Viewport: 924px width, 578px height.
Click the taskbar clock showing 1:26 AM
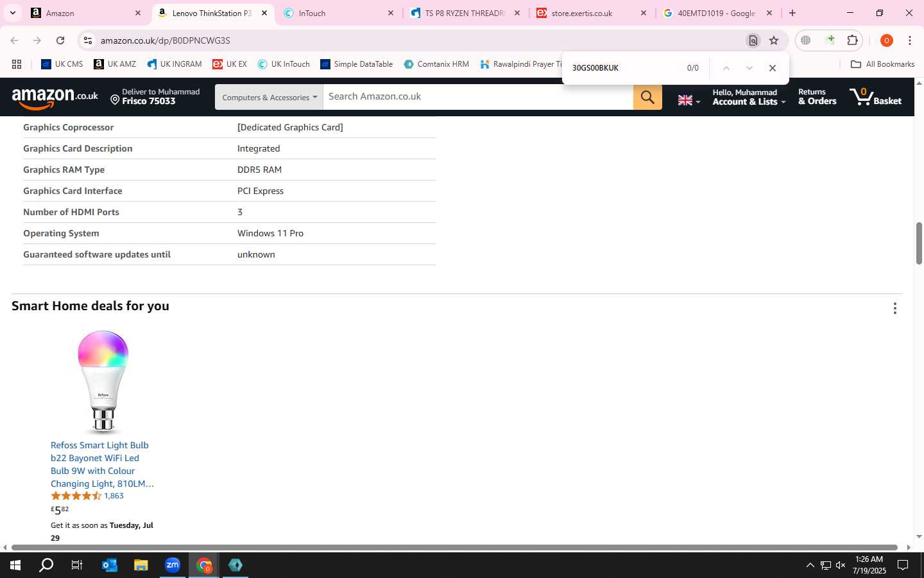869,565
